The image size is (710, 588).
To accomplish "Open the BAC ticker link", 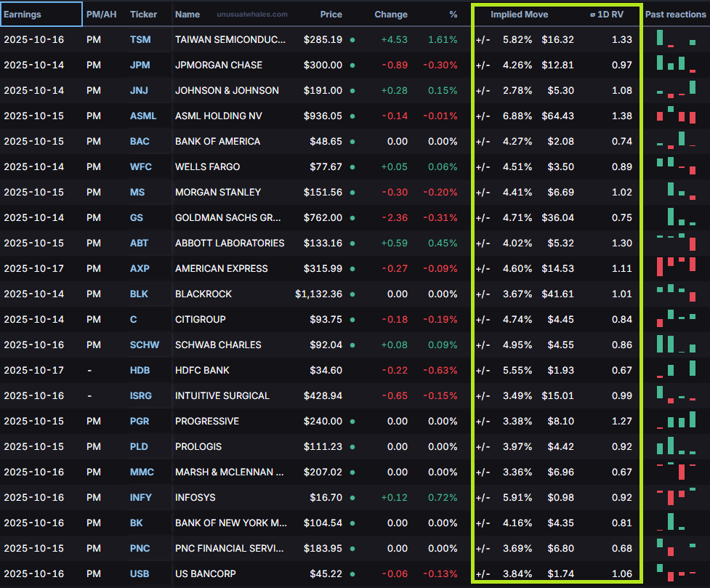I will [x=140, y=141].
